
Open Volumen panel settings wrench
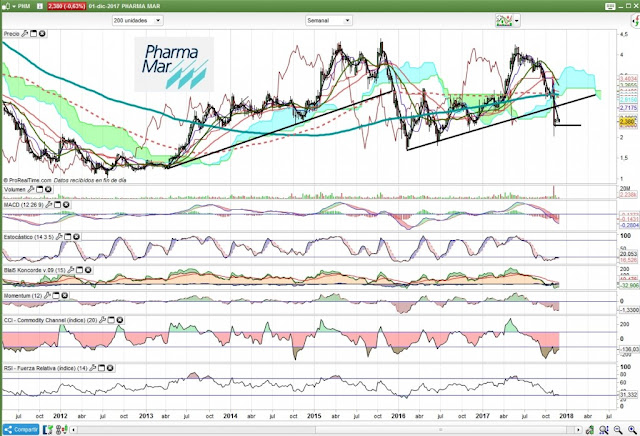(x=31, y=189)
